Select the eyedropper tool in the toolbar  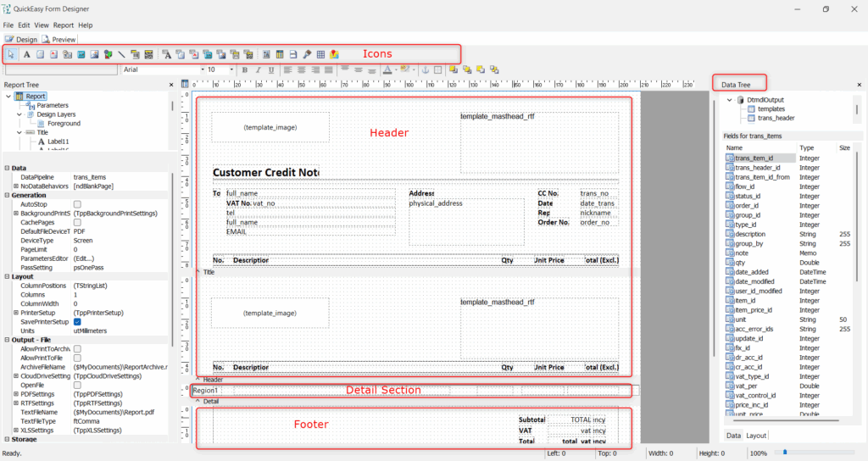coord(307,54)
